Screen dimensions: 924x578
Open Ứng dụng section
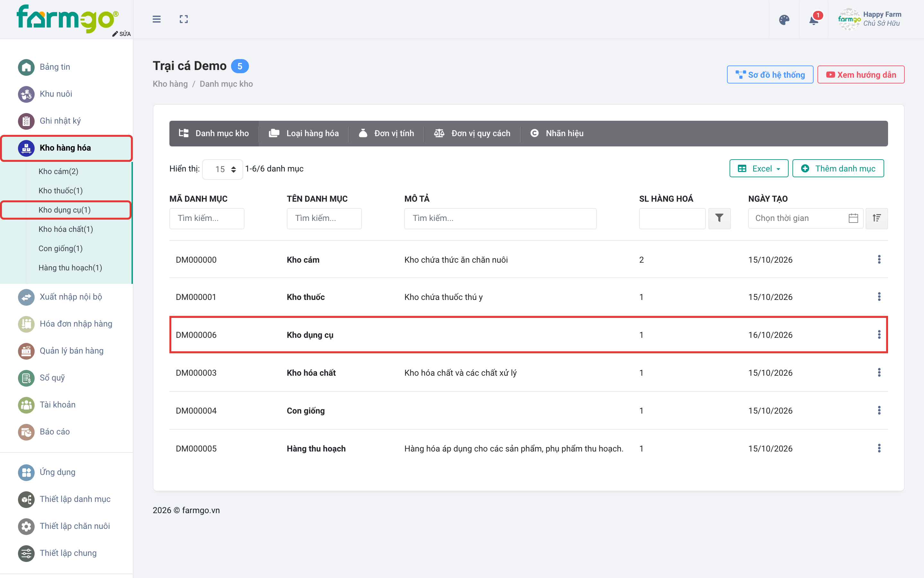tap(57, 472)
